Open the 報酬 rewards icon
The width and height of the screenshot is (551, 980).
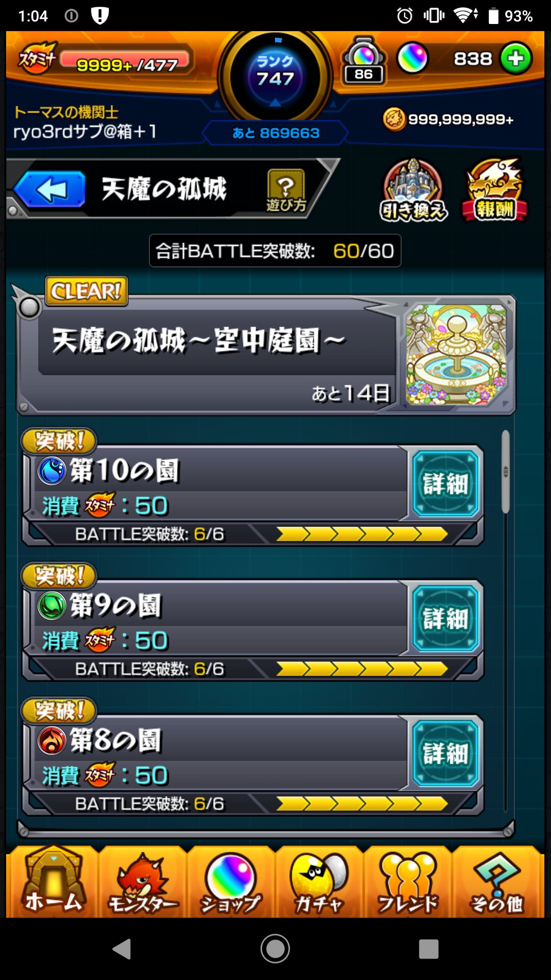pyautogui.click(x=495, y=190)
